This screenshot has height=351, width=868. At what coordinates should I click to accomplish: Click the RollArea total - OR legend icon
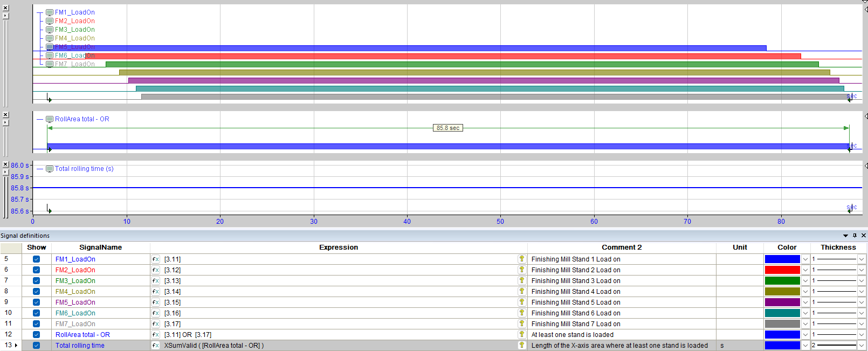point(50,119)
